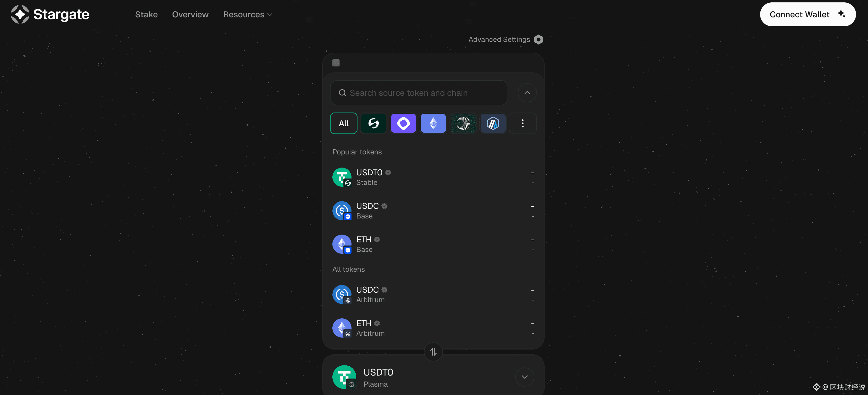
Task: Open Advanced Settings hexagon icon
Action: (x=538, y=39)
